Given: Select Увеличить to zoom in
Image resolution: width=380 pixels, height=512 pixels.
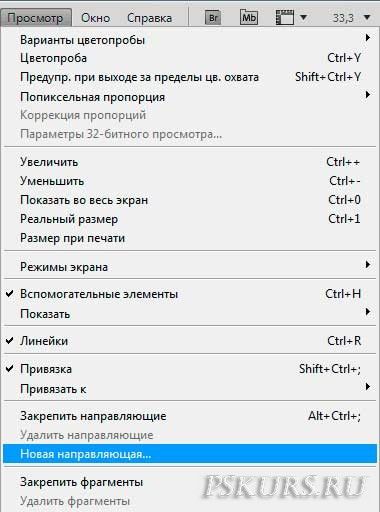Looking at the screenshot, I should [190, 162].
